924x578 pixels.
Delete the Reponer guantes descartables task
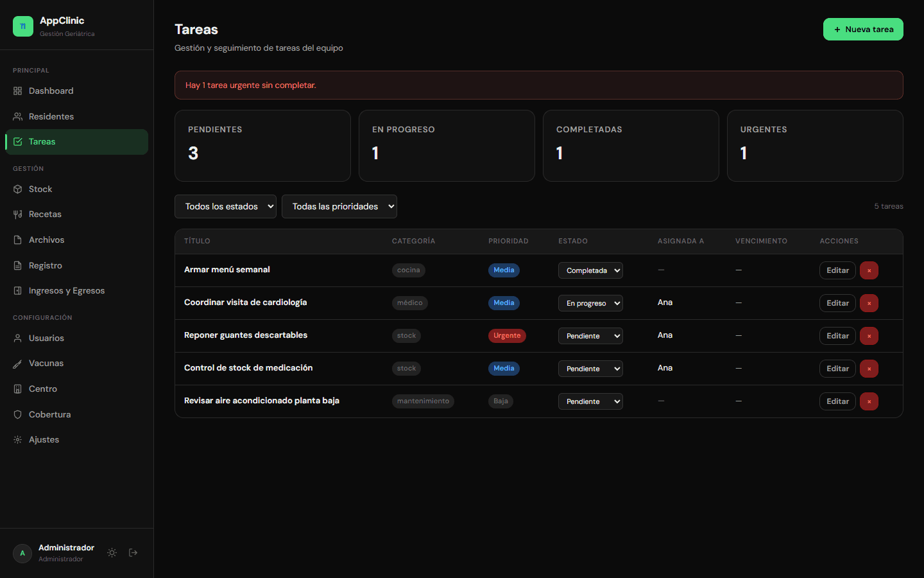869,336
